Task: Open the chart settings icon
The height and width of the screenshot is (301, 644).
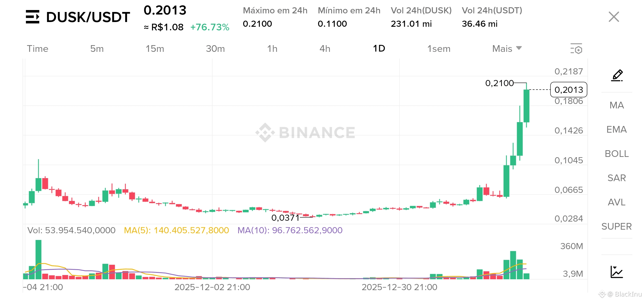Action: tap(576, 48)
